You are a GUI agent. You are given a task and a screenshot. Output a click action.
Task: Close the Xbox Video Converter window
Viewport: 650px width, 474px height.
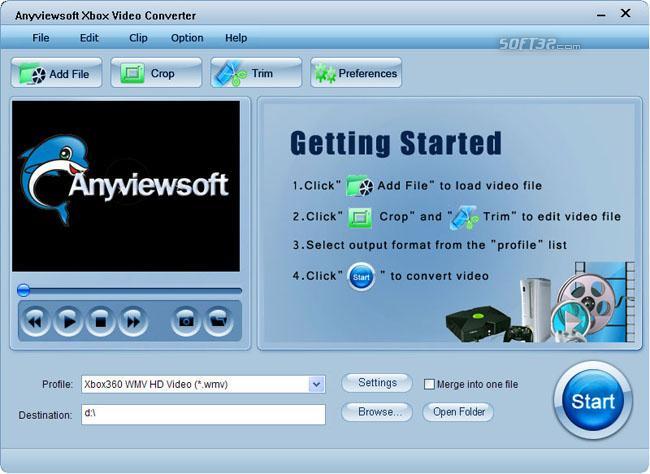(626, 13)
